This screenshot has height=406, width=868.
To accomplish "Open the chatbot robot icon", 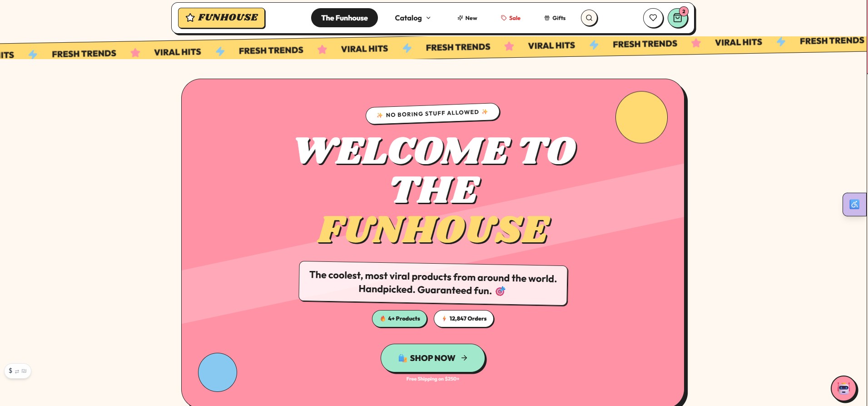I will 843,388.
